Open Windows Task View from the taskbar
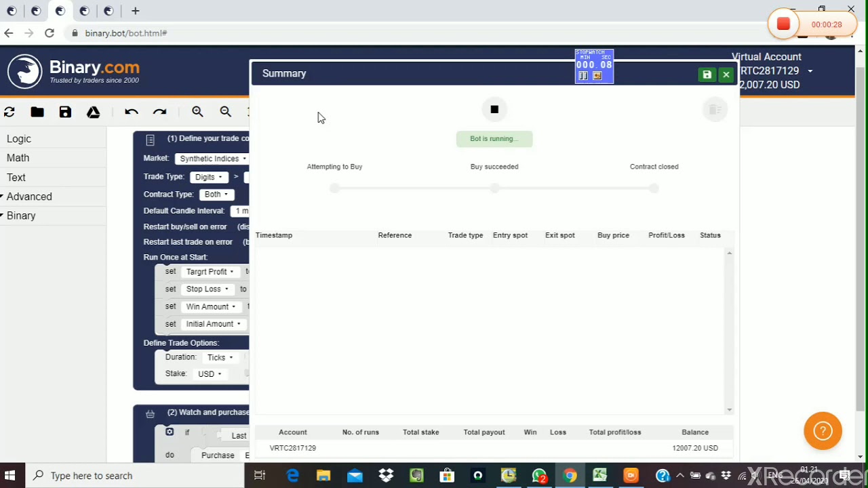This screenshot has height=488, width=868. pos(260,476)
